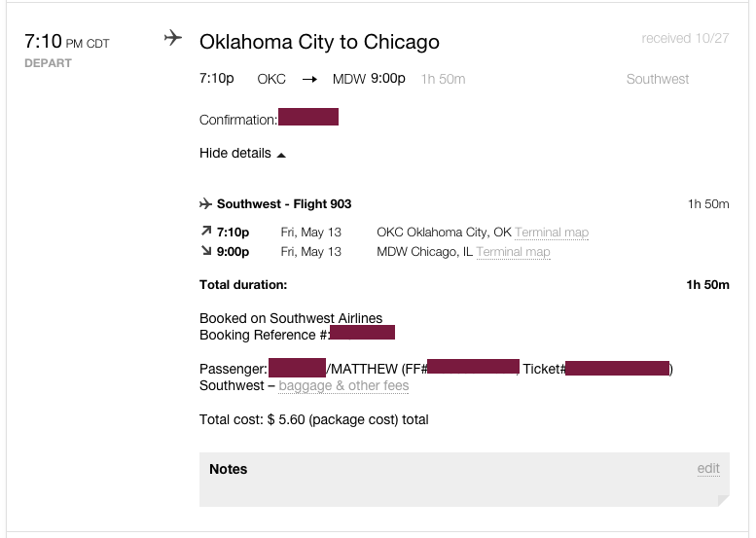Click the redacted Confirmation code
This screenshot has height=538, width=756.
pos(308,119)
